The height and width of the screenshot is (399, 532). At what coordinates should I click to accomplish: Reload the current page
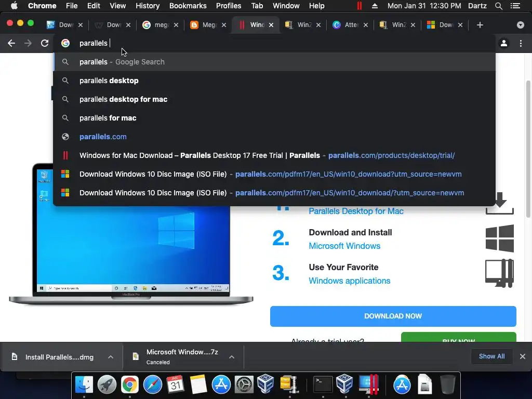click(x=45, y=43)
